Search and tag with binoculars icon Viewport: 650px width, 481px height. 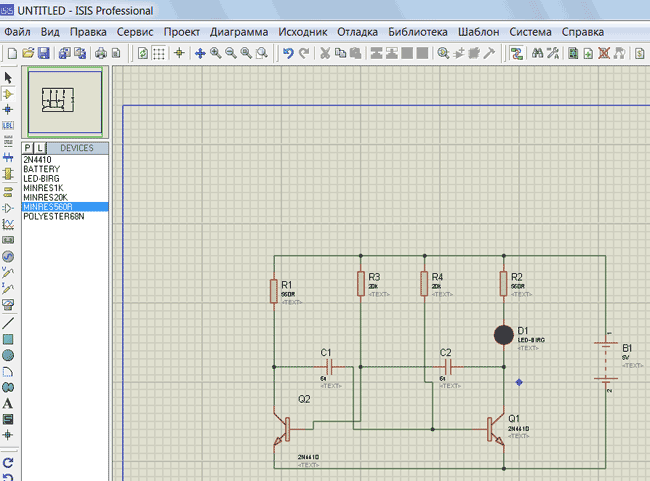538,53
